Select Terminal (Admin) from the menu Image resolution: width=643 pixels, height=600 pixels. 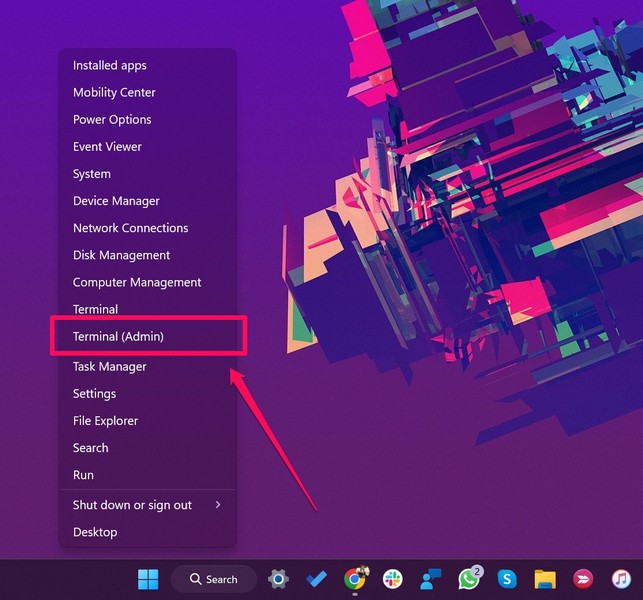point(118,337)
